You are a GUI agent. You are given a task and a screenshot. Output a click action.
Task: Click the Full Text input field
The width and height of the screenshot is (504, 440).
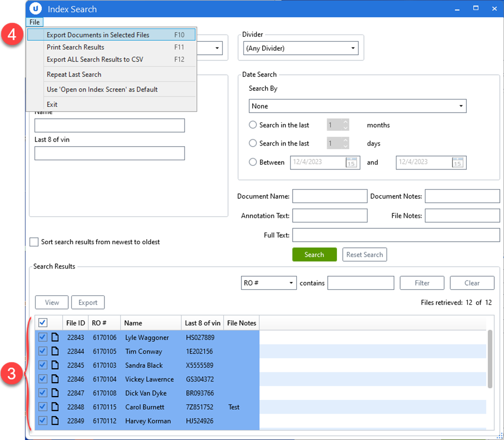(396, 235)
